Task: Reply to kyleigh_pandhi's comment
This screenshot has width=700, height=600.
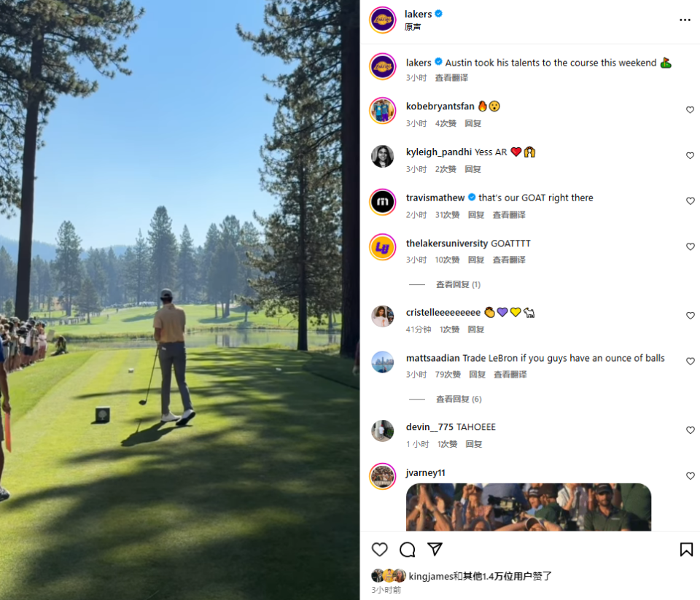Action: 472,169
